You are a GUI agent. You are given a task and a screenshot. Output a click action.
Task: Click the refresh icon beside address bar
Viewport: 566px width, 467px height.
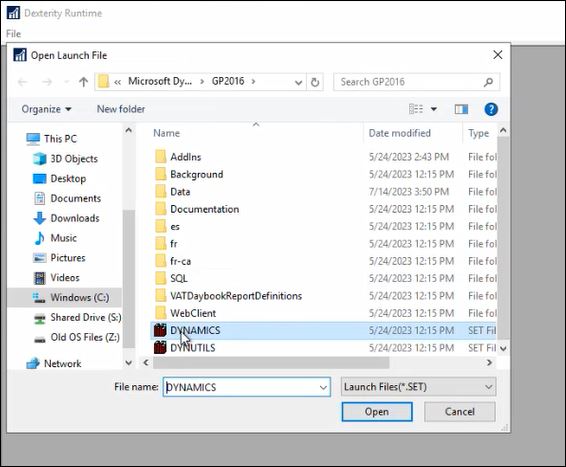[315, 82]
